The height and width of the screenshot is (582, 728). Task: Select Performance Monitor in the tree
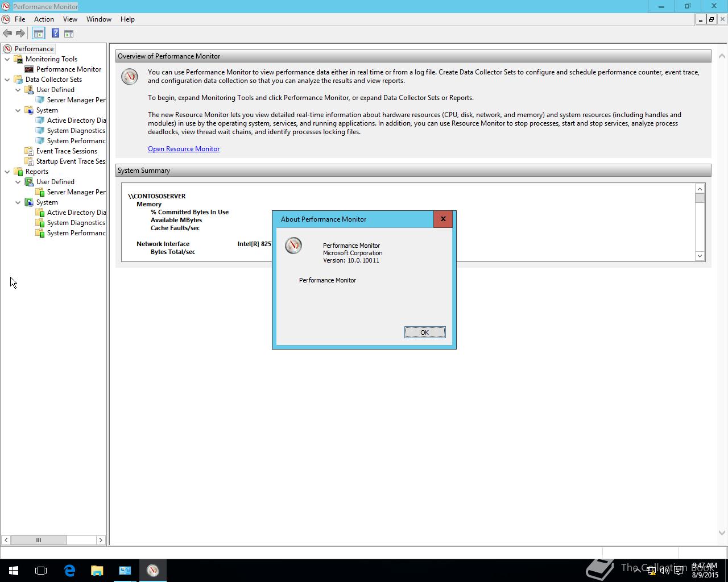[x=69, y=69]
